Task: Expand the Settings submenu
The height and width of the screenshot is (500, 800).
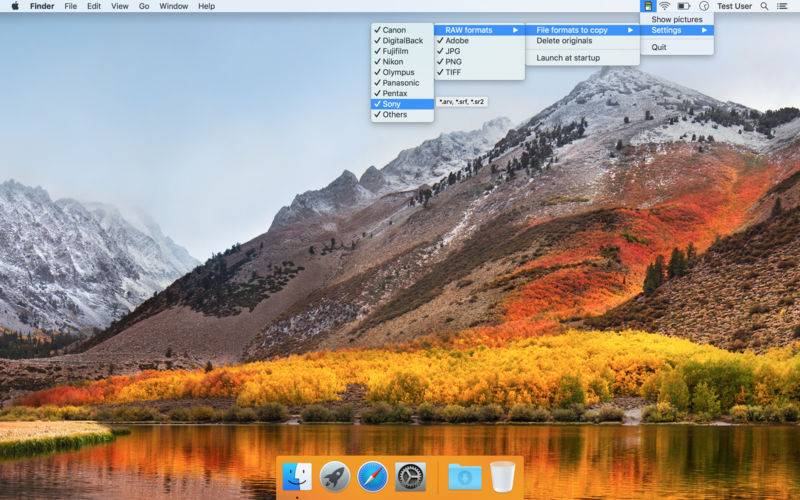Action: click(x=677, y=30)
